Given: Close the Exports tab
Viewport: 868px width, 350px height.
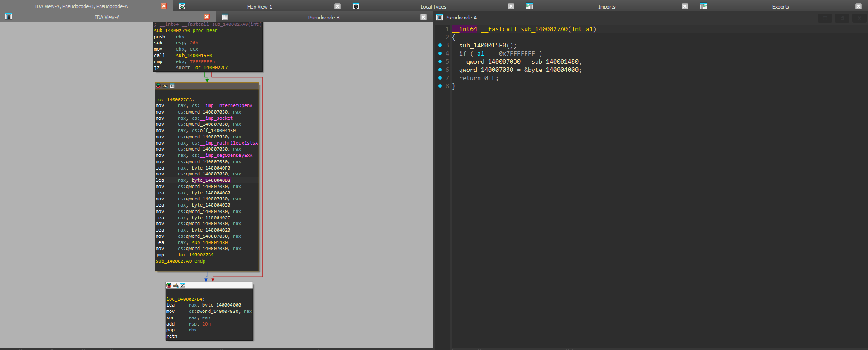Looking at the screenshot, I should tap(859, 6).
